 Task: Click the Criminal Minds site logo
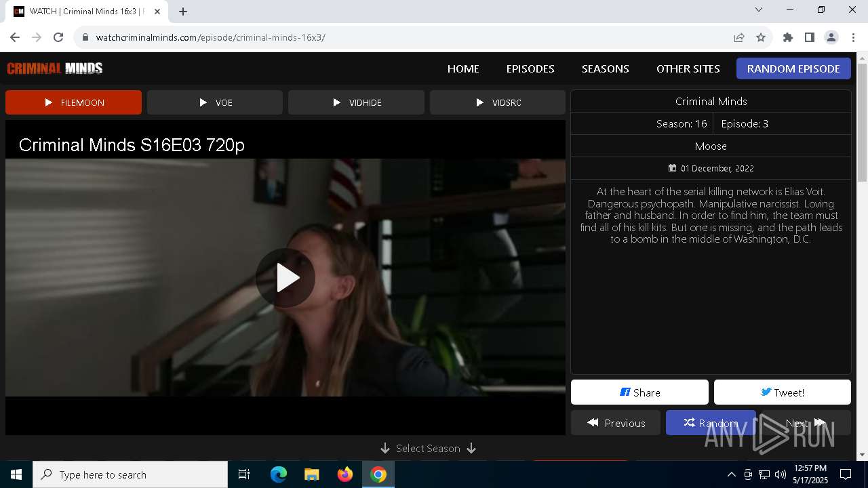click(x=55, y=68)
